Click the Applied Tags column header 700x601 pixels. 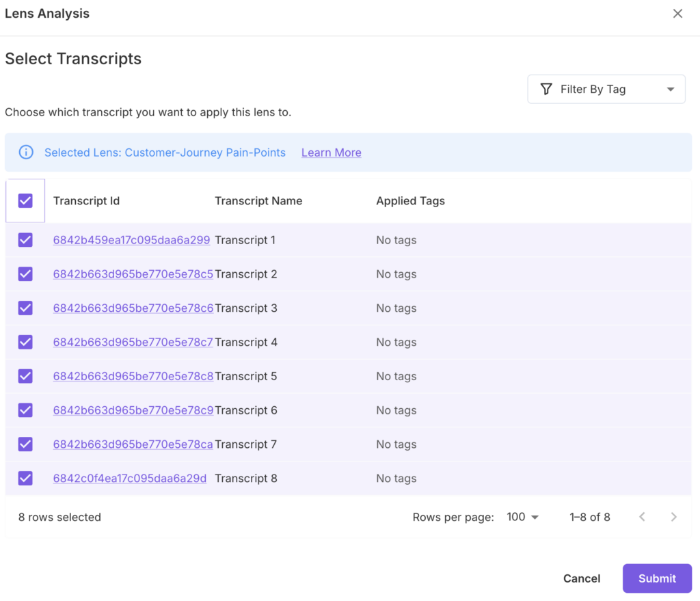point(410,201)
